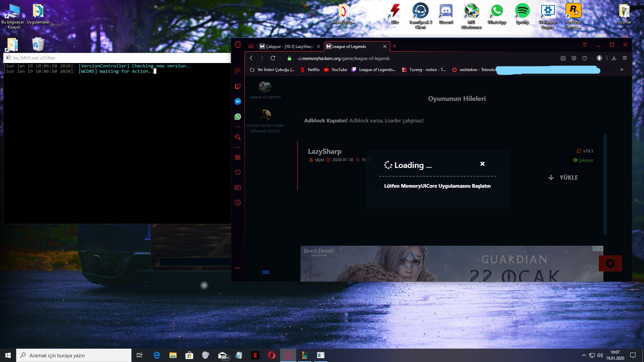Open Messenger in Opera sidebar
This screenshot has height=362, width=644.
click(238, 102)
